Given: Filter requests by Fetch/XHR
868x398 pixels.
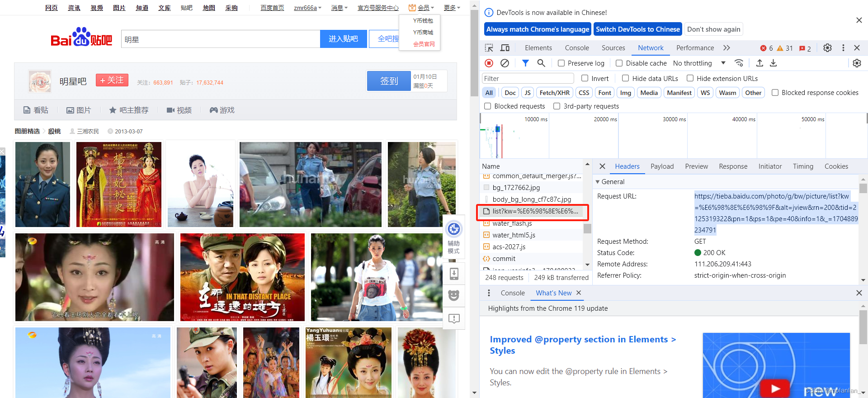Looking at the screenshot, I should click(x=554, y=93).
